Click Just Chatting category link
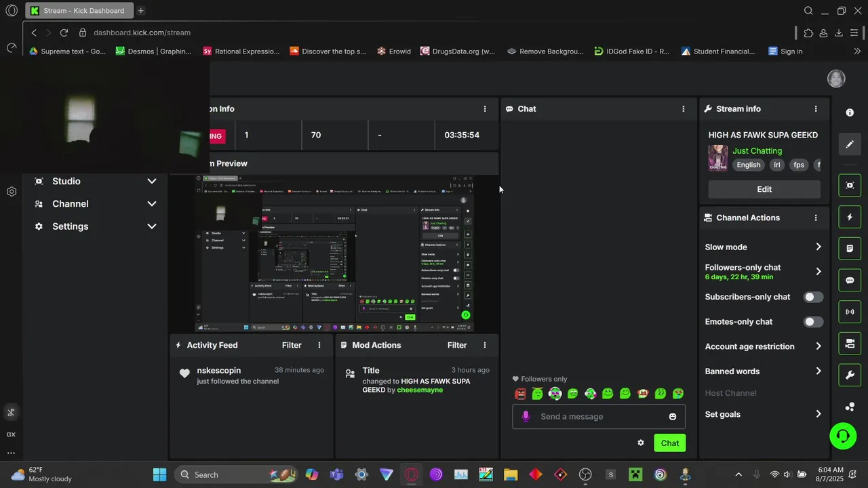 click(x=757, y=150)
